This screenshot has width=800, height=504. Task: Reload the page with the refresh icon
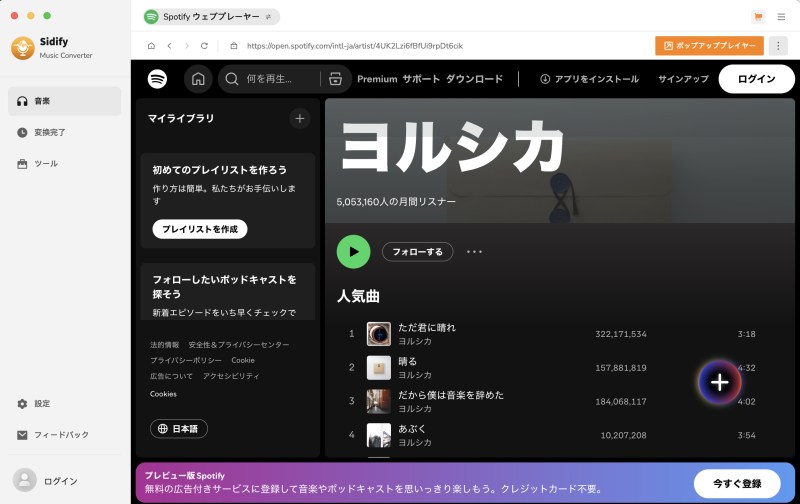[204, 46]
